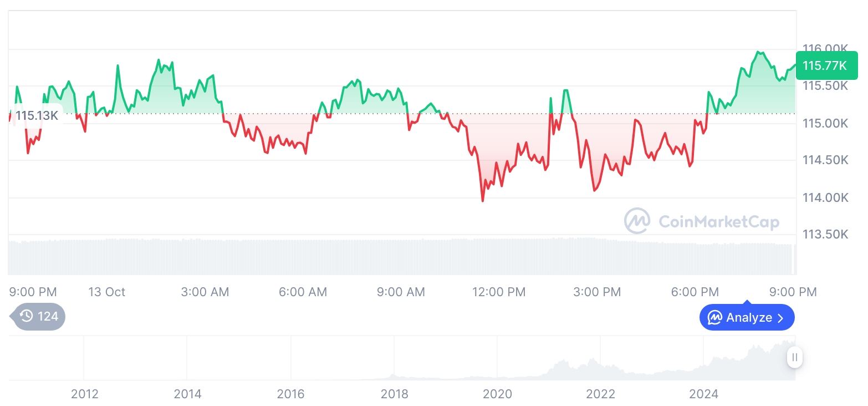Click the 113.50K price axis label
The image size is (868, 406).
point(825,235)
